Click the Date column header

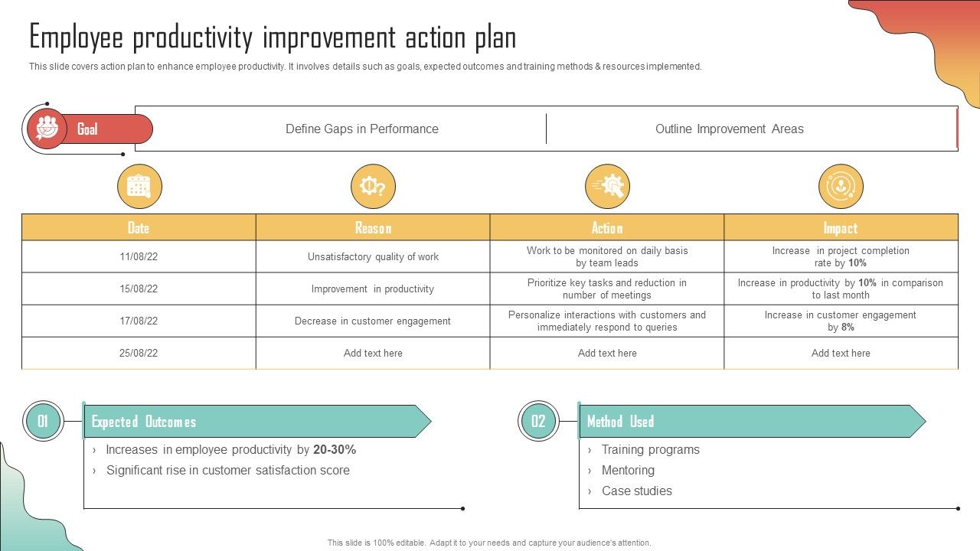[x=139, y=228]
